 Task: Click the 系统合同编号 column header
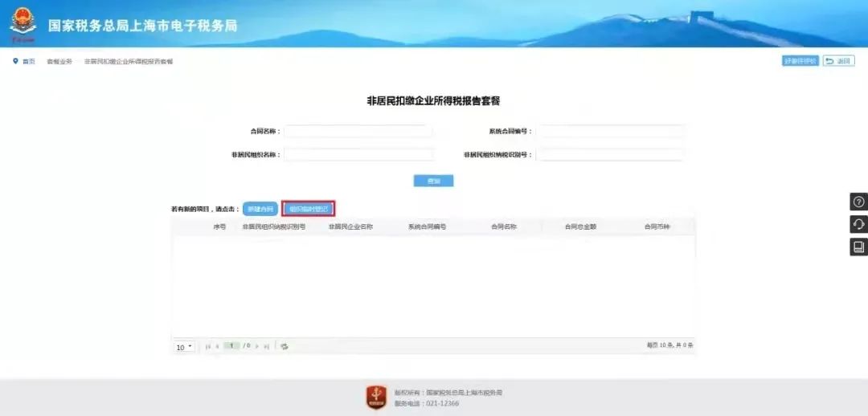pos(427,226)
